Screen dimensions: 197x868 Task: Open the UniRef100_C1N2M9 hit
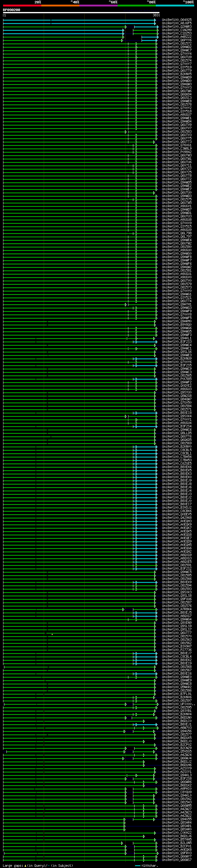[177, 30]
